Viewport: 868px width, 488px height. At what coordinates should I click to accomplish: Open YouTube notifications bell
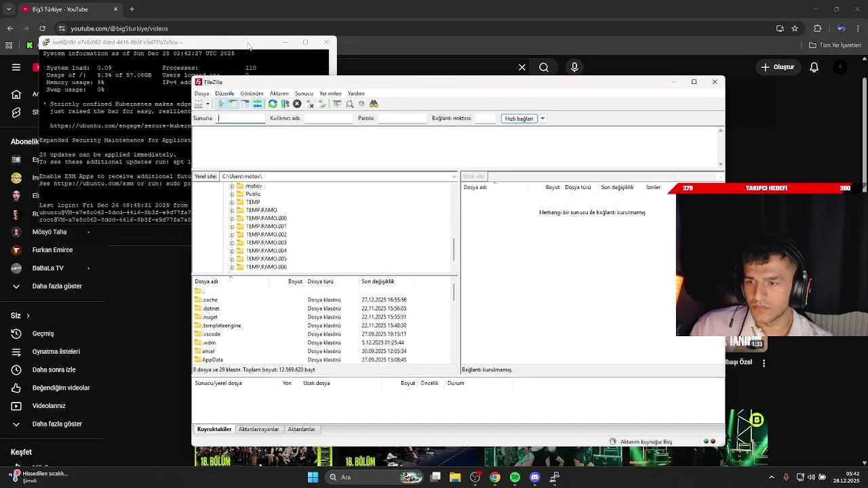coord(814,67)
